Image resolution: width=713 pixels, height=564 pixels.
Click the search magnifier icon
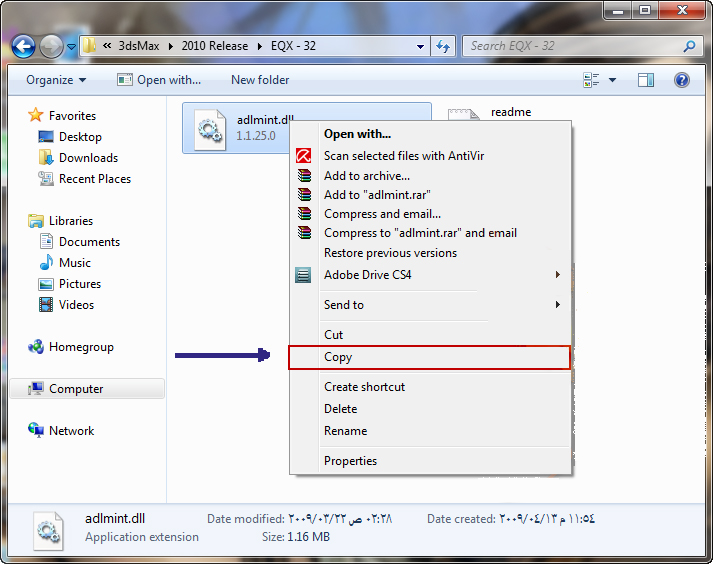coord(689,46)
